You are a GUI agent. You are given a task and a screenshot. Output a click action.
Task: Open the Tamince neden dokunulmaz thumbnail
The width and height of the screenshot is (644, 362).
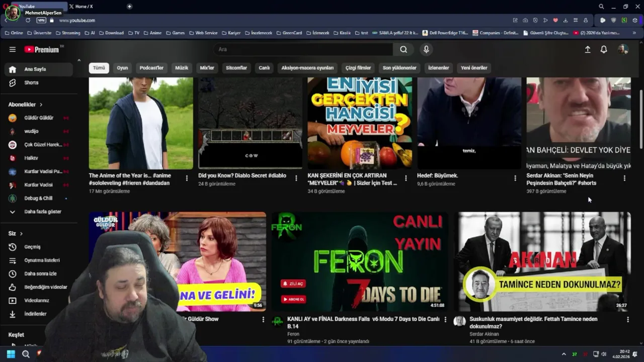tap(542, 261)
